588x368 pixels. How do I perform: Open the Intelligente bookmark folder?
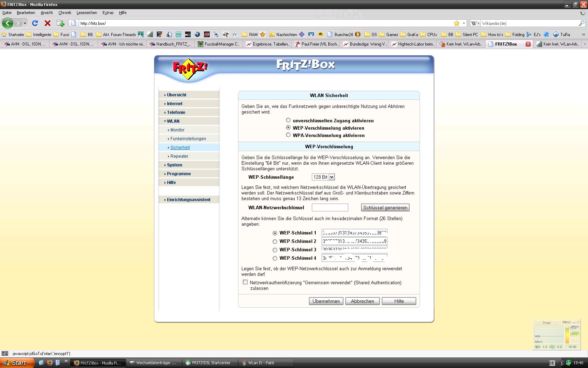[x=39, y=34]
